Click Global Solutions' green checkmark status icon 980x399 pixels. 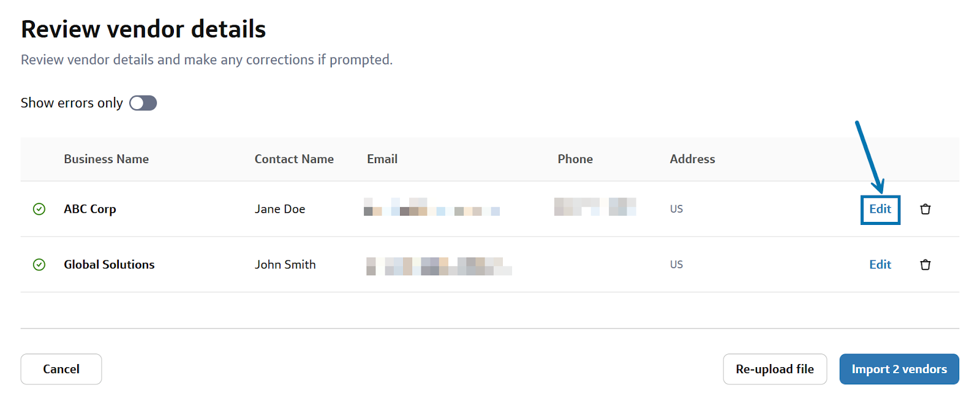(39, 265)
